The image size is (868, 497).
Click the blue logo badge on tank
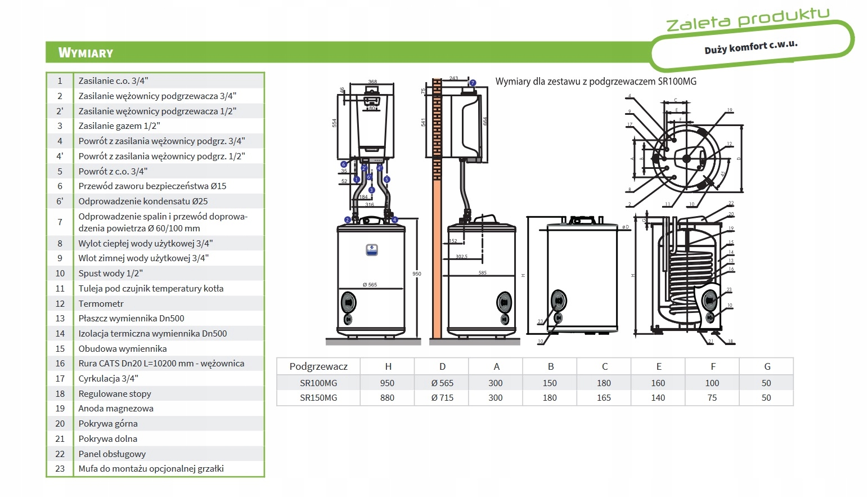[x=371, y=250]
